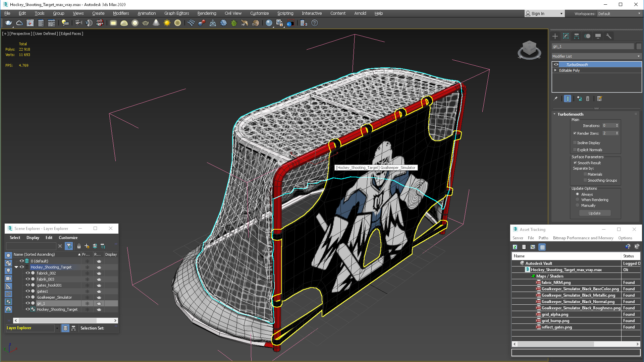Image resolution: width=644 pixels, height=362 pixels.
Task: Enable Separate by Materials checkbox
Action: tap(585, 174)
